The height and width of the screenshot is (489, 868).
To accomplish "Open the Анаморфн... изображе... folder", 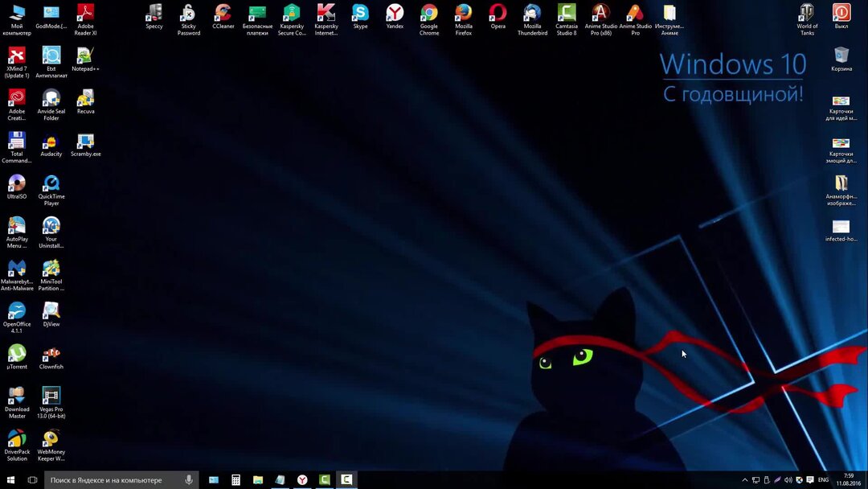I will (841, 190).
